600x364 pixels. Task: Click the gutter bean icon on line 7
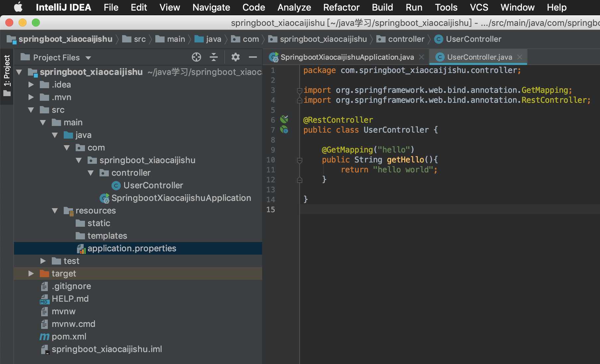pos(284,130)
